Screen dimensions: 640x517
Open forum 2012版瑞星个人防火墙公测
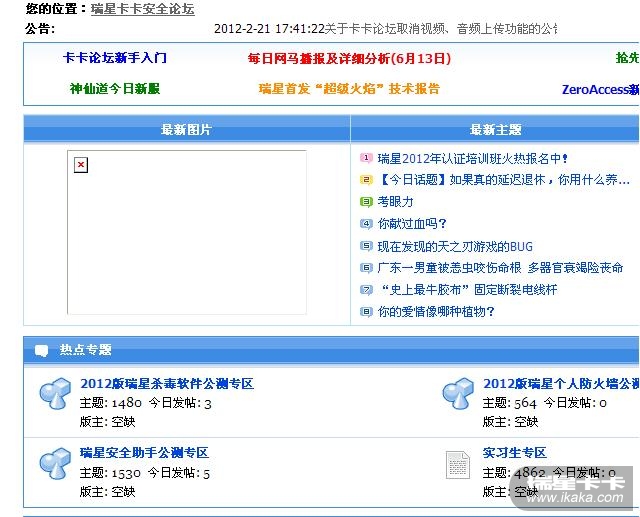561,384
